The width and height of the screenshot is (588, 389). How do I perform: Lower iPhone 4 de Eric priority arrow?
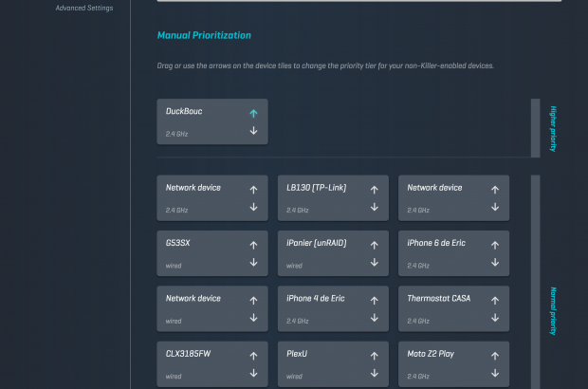point(374,318)
